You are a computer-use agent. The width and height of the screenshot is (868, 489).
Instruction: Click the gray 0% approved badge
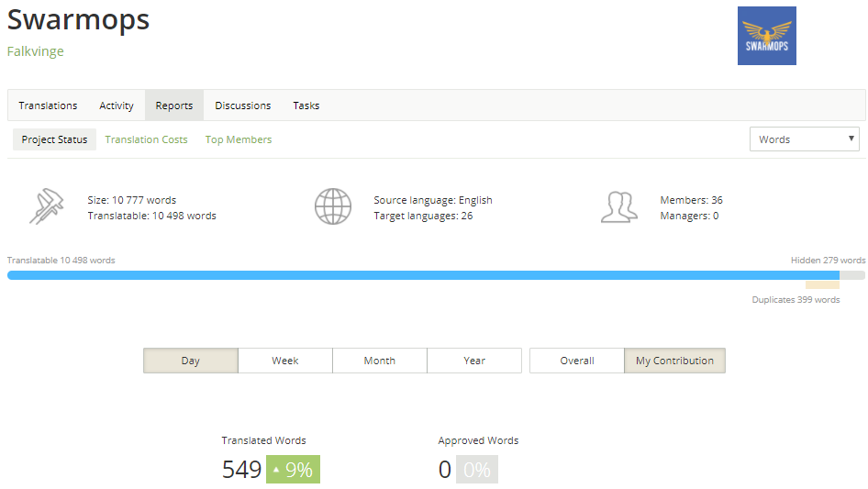[476, 470]
